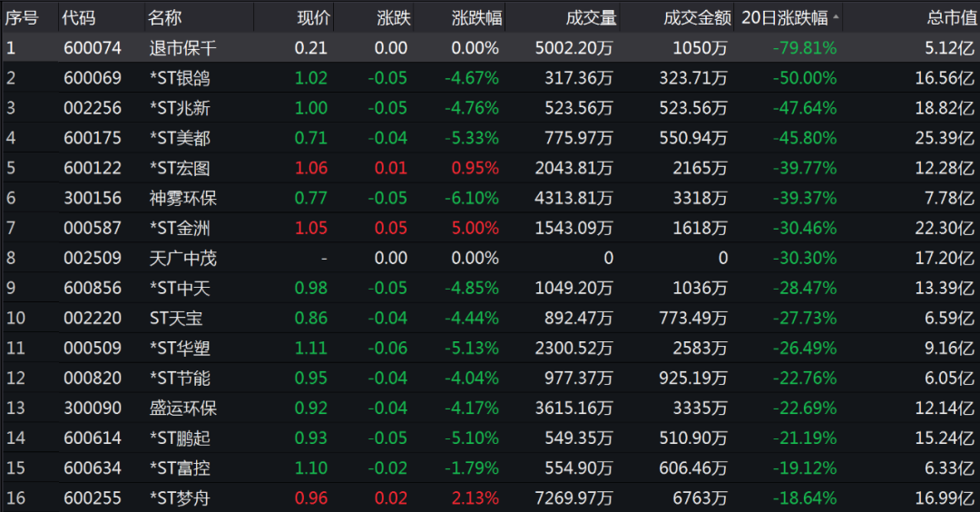Click the sort arrow beside 20日涨跌幅 header

coord(836,17)
